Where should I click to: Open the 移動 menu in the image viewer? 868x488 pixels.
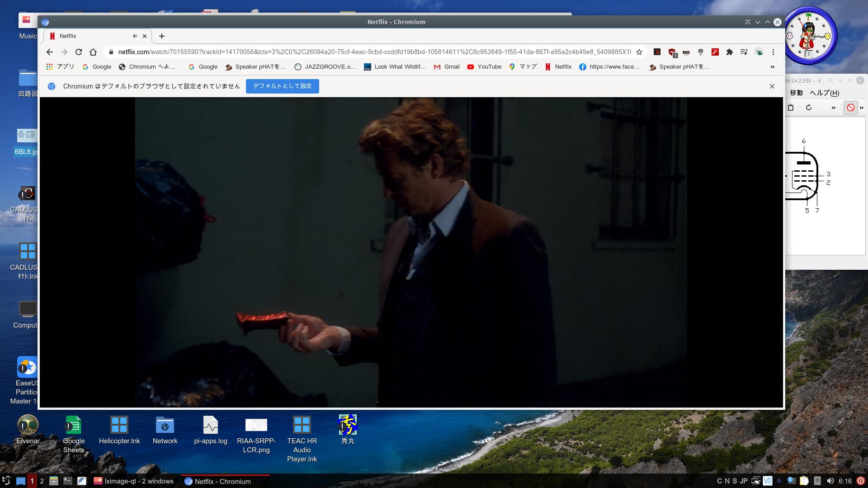pyautogui.click(x=797, y=92)
